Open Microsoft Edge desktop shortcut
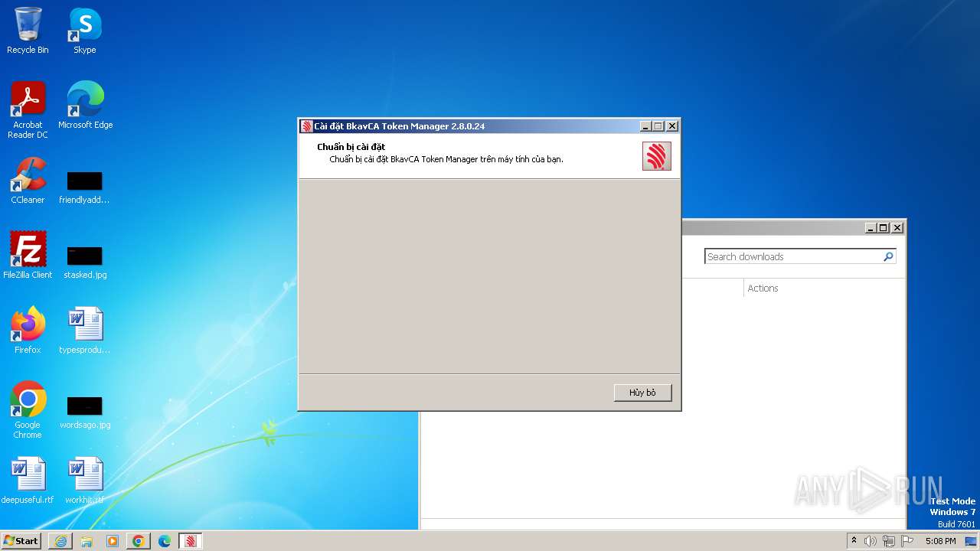980x551 pixels. (x=85, y=106)
